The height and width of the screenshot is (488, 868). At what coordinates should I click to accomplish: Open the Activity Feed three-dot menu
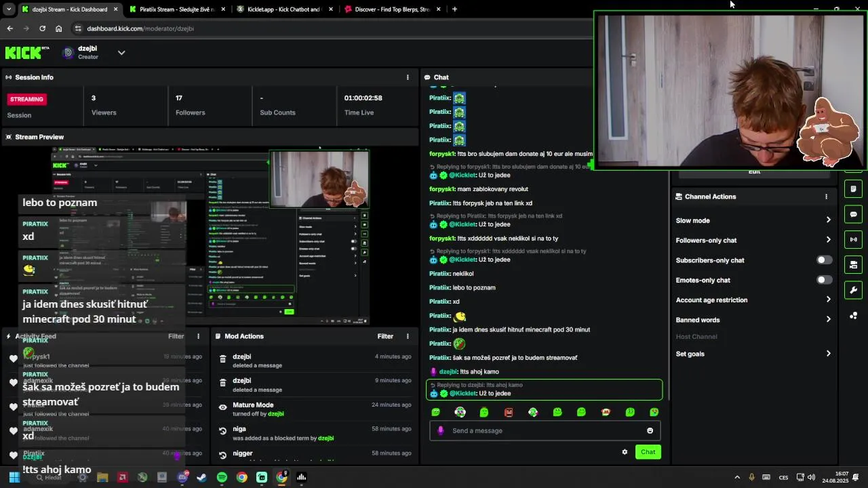click(199, 336)
